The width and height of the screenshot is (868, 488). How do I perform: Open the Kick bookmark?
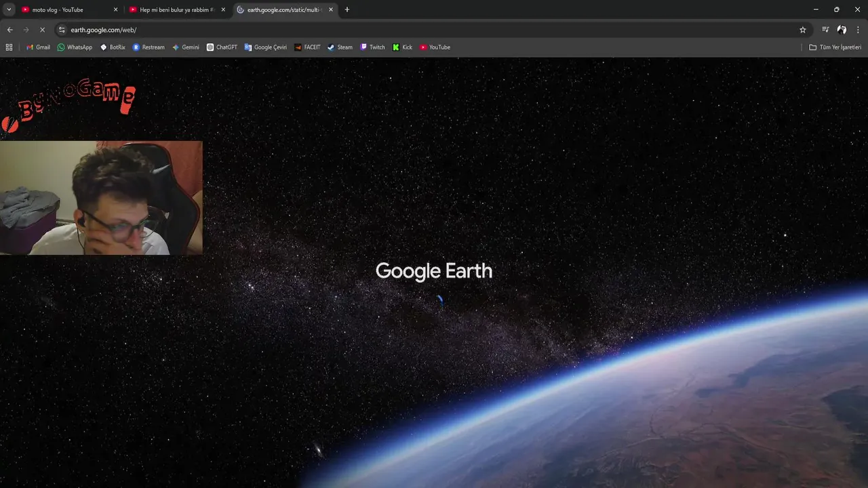pos(402,47)
